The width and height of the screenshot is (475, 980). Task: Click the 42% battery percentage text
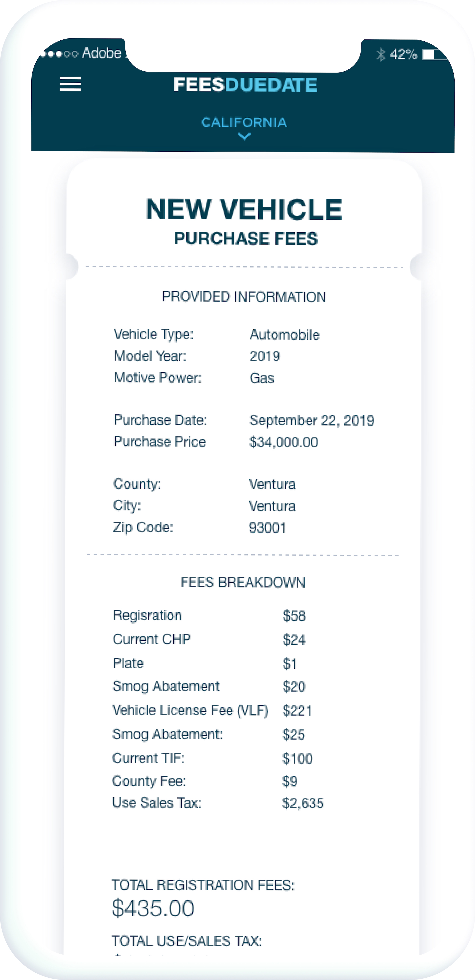coord(403,54)
